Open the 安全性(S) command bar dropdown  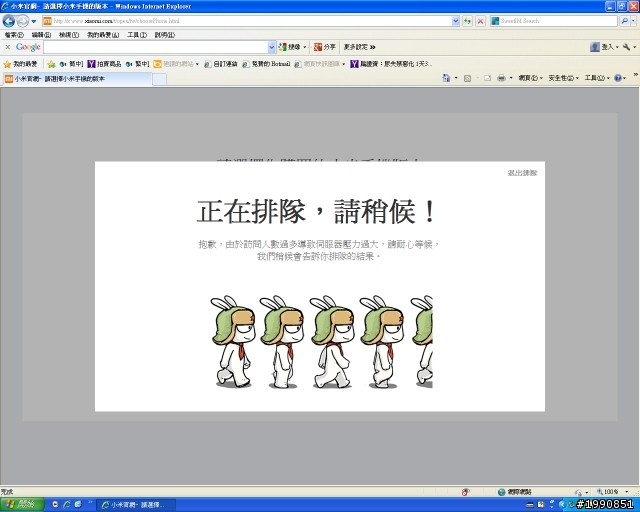[563, 78]
